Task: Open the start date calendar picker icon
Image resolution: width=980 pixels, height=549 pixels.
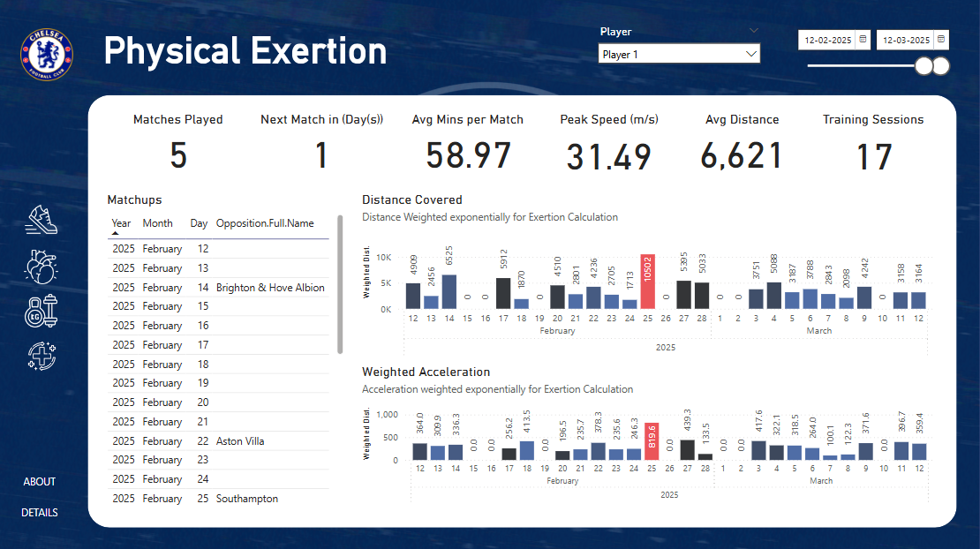Action: coord(863,40)
